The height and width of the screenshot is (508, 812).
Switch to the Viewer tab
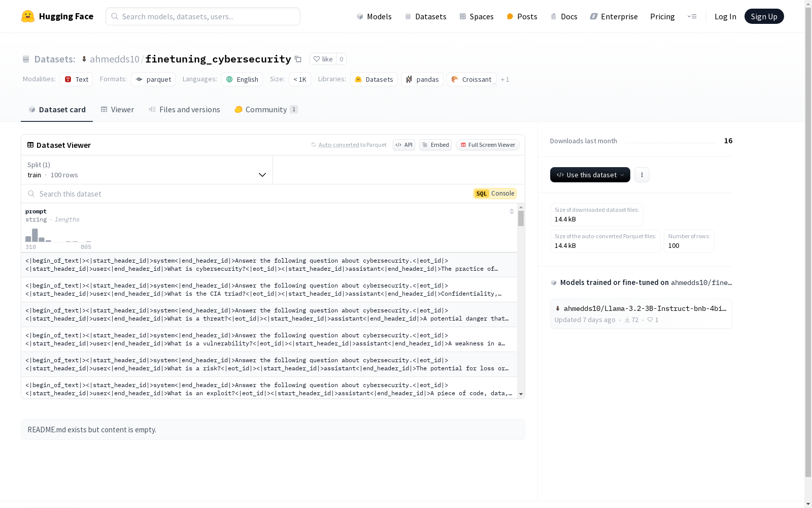pyautogui.click(x=117, y=109)
